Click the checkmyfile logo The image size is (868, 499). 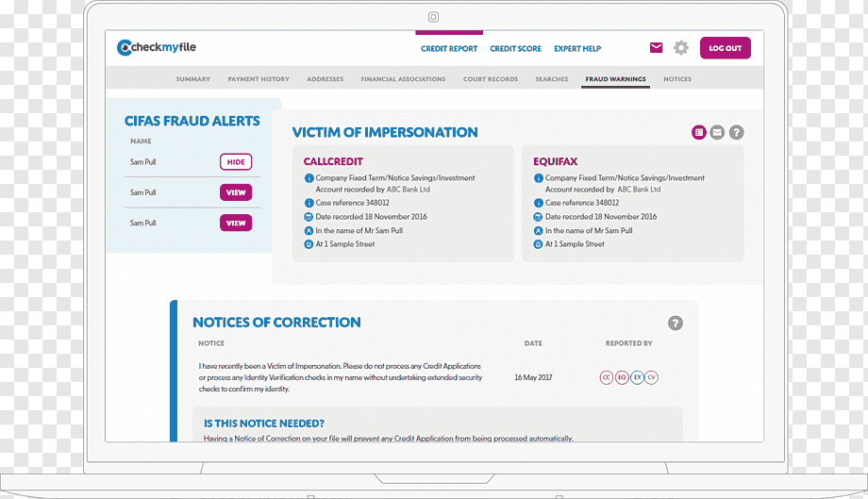157,47
